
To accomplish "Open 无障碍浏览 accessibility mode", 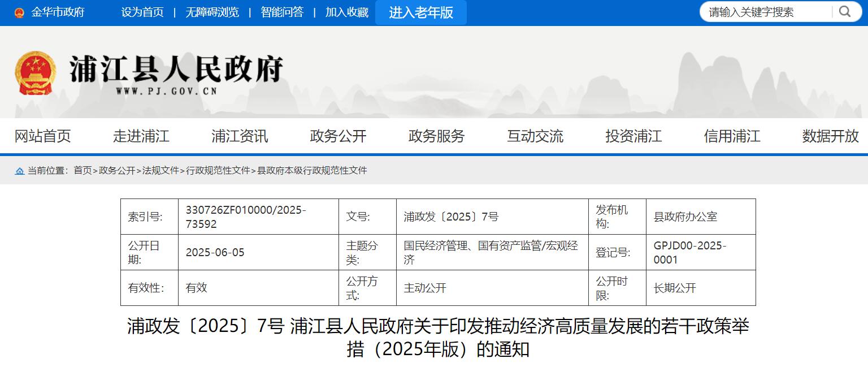I will point(212,12).
